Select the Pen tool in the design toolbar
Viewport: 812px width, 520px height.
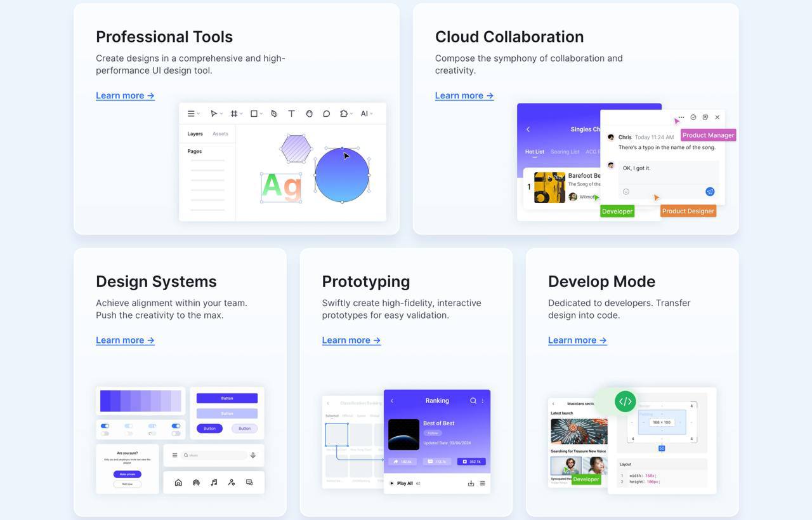273,113
